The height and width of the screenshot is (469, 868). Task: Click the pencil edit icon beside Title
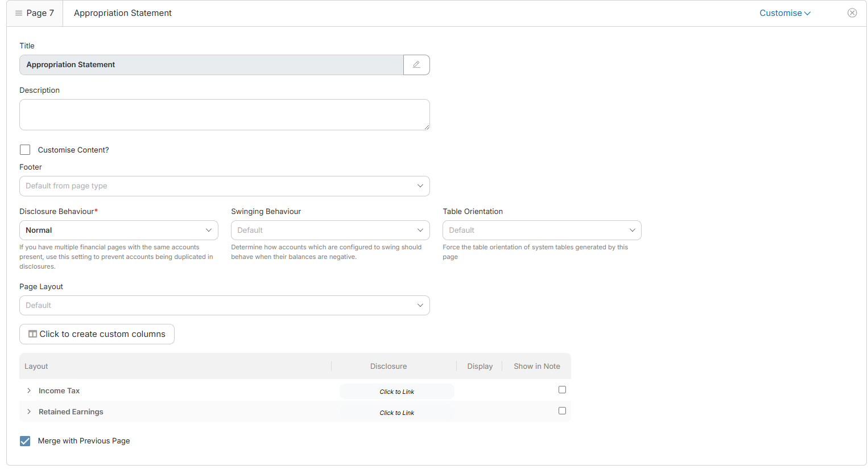coord(416,65)
